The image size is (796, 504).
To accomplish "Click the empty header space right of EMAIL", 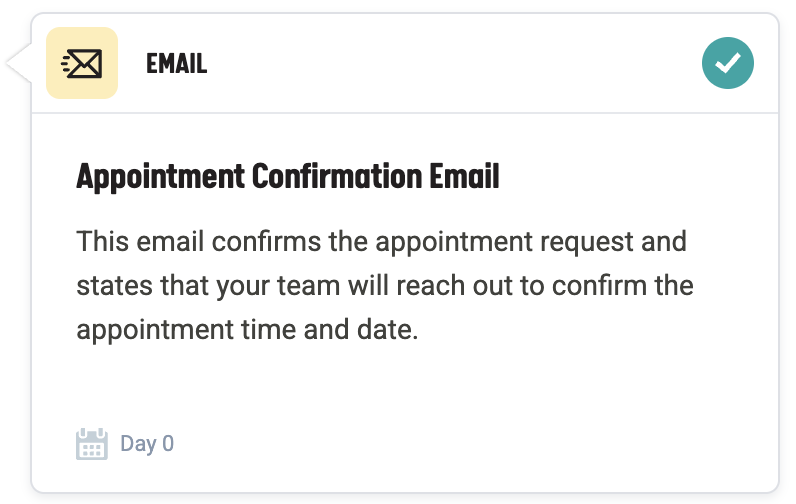I will (450, 64).
